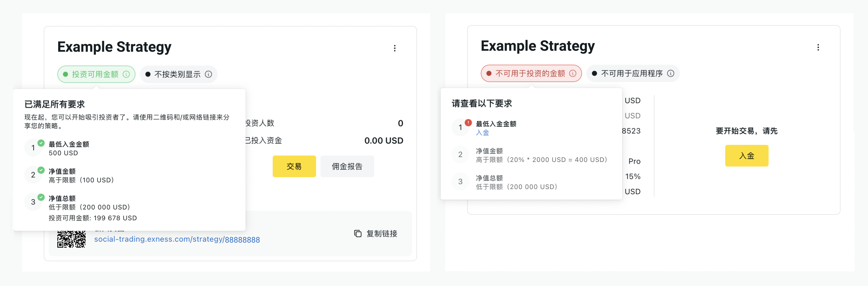Open the right strategy's three-dot menu
The height and width of the screenshot is (286, 868).
click(x=818, y=47)
